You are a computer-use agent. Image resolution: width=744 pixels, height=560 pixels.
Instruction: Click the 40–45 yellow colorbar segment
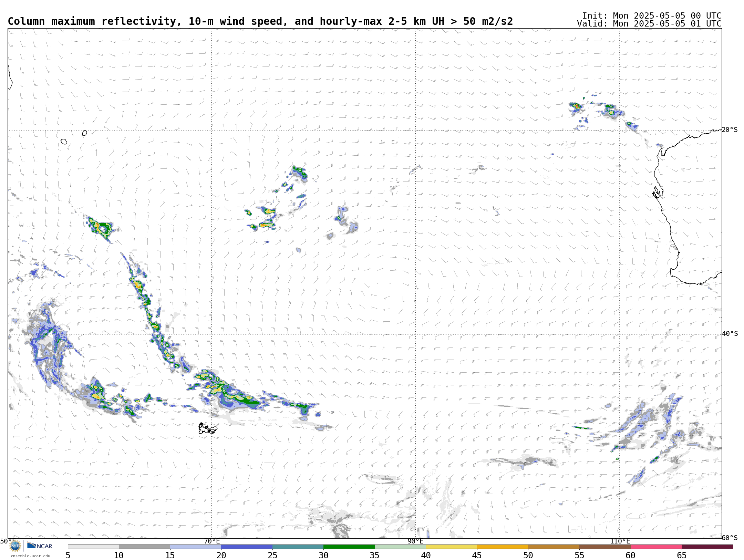coord(451,547)
